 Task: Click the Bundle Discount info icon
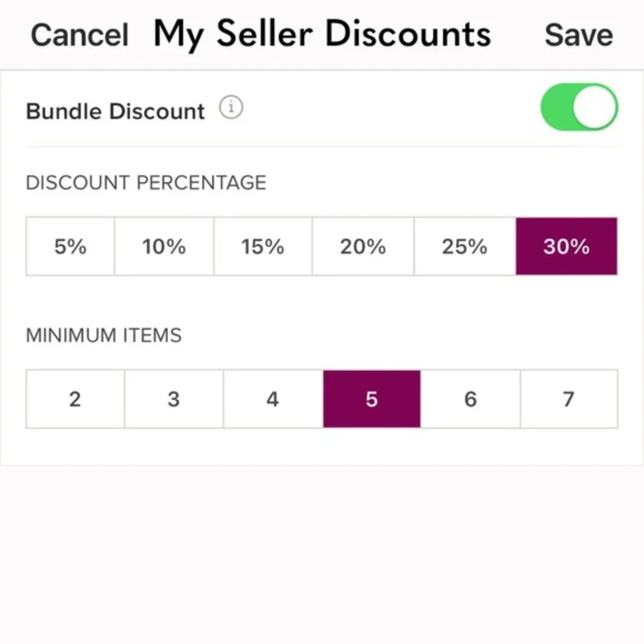(231, 108)
